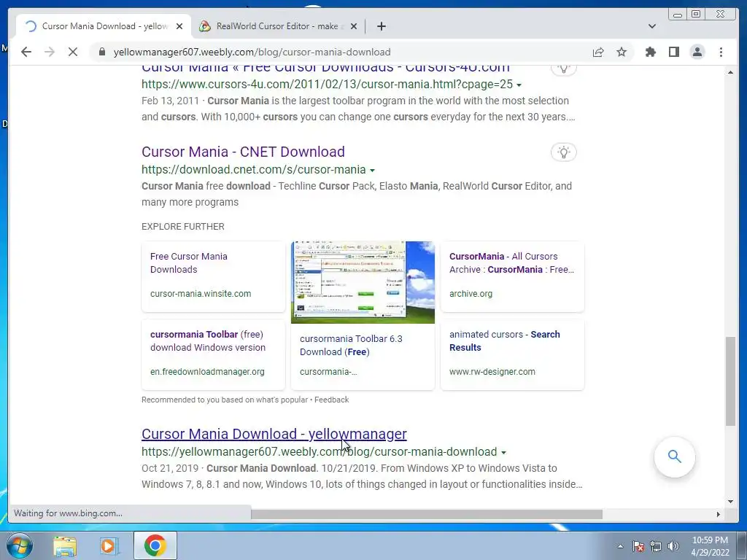Viewport: 747px width, 560px height.
Task: Open the profile avatar menu
Action: [697, 52]
